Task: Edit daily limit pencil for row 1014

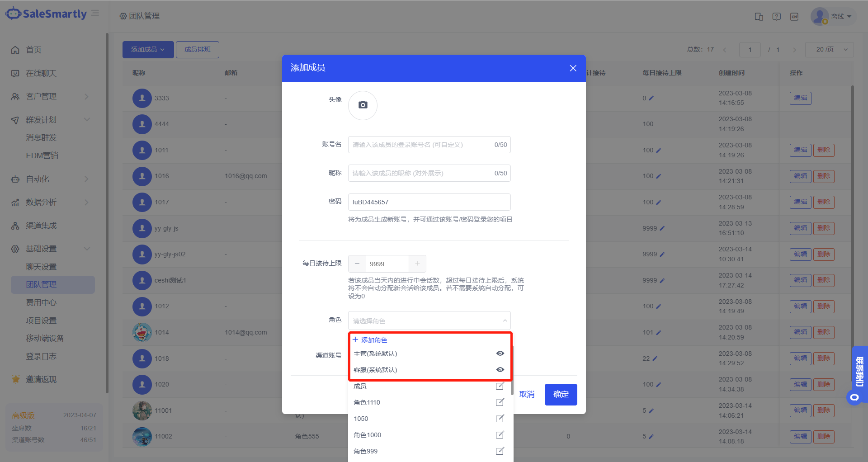Action: pyautogui.click(x=658, y=332)
